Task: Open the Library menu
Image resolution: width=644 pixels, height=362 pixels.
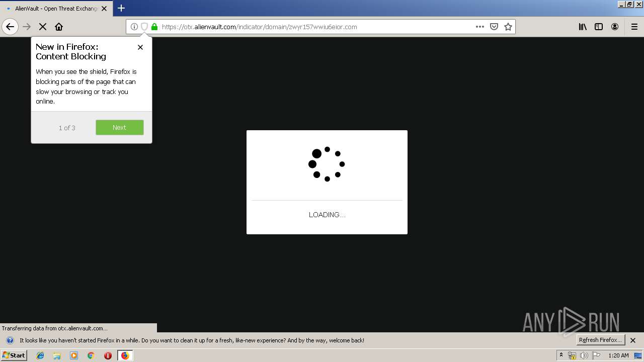Action: (x=583, y=27)
